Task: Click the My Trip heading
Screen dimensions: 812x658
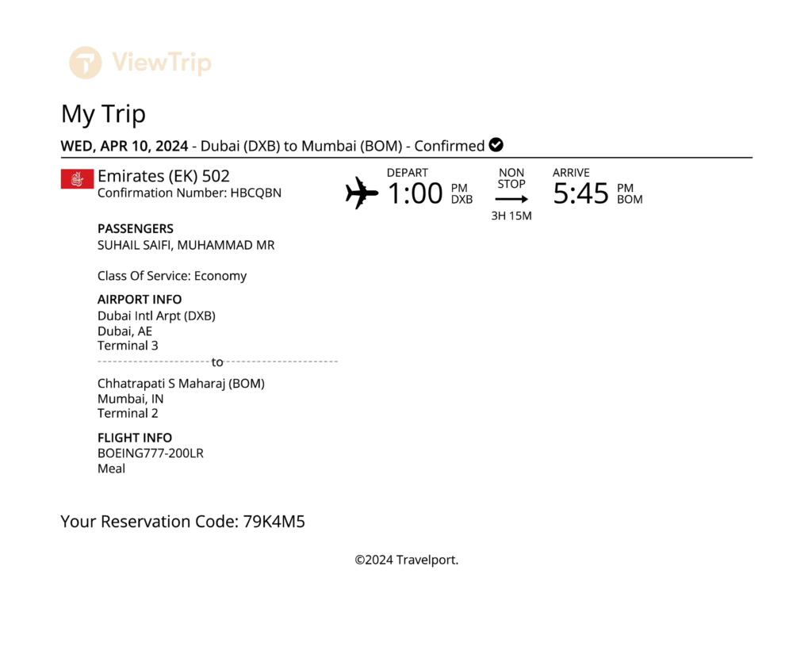Action: [x=103, y=114]
